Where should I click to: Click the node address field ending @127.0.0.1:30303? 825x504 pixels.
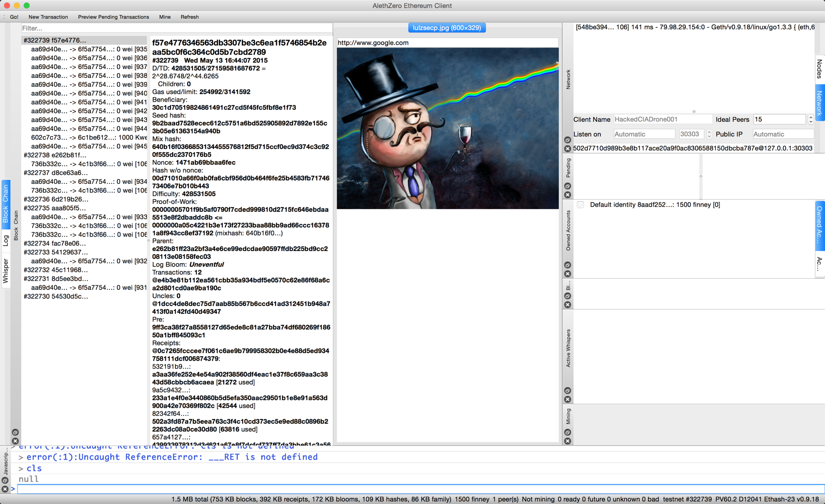point(693,148)
